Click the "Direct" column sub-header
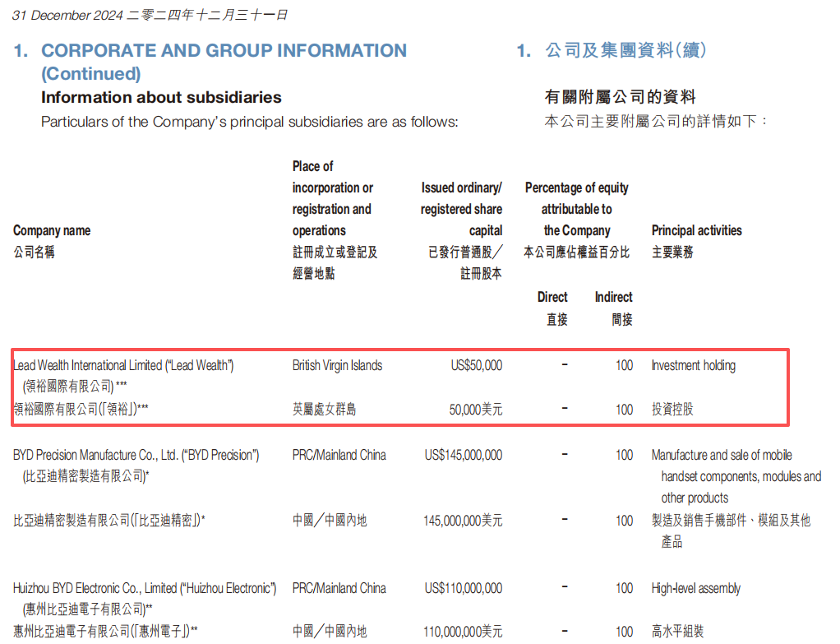 [552, 297]
